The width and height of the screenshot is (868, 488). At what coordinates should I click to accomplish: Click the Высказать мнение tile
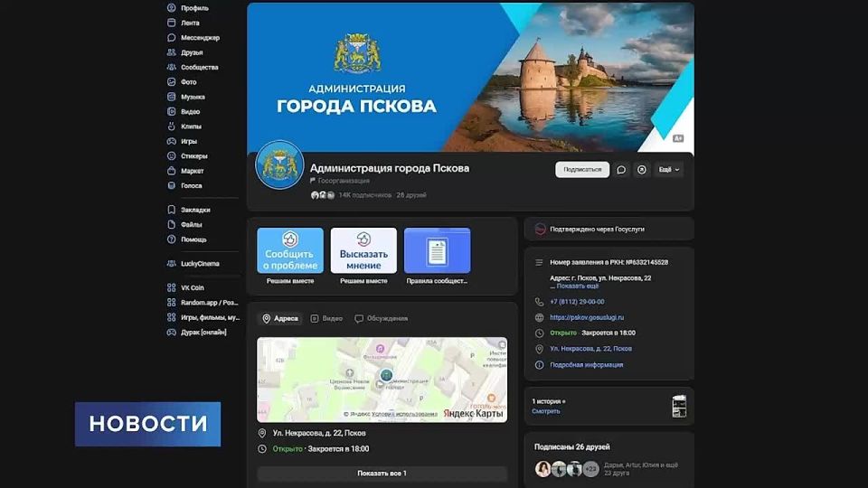click(x=363, y=250)
